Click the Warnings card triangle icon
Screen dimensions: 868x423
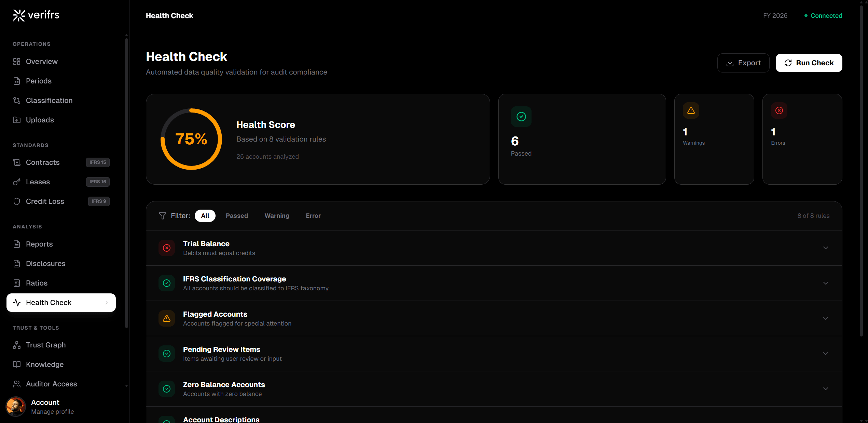tap(691, 110)
